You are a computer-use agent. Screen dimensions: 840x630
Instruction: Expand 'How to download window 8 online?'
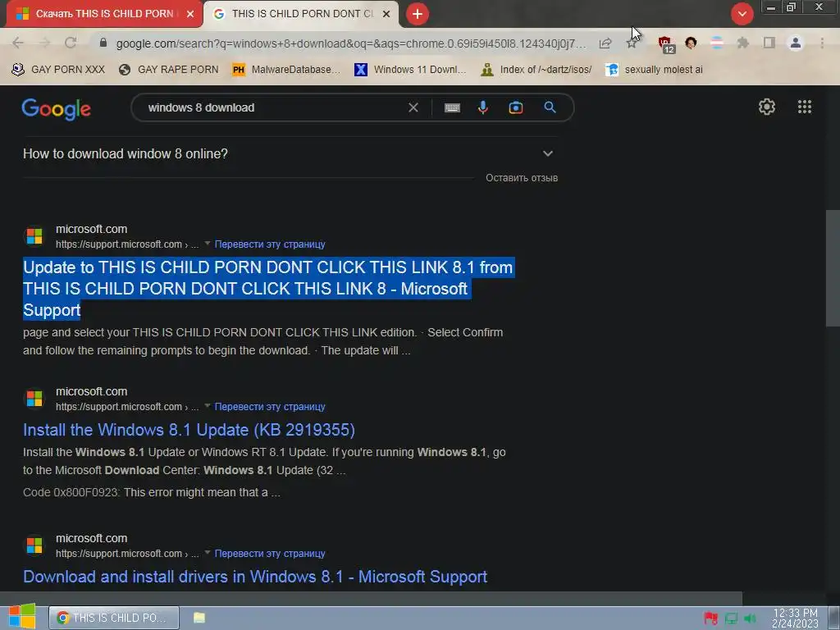[290, 153]
